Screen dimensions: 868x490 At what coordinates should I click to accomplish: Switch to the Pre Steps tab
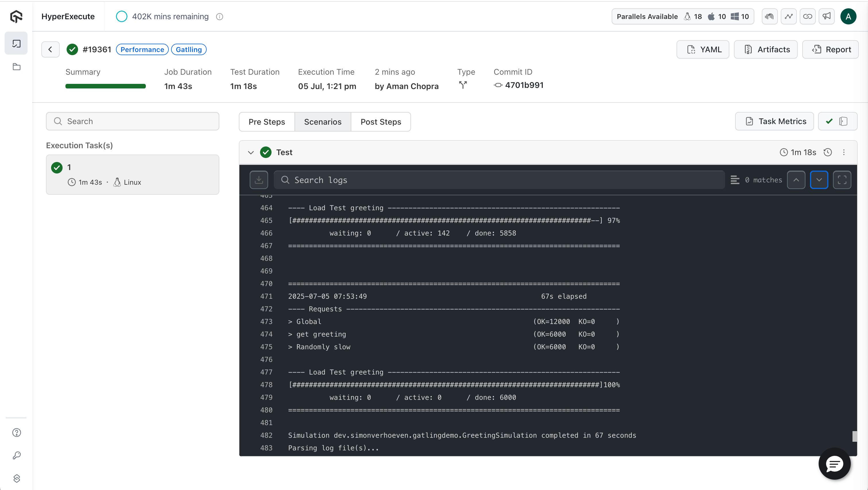pyautogui.click(x=267, y=121)
